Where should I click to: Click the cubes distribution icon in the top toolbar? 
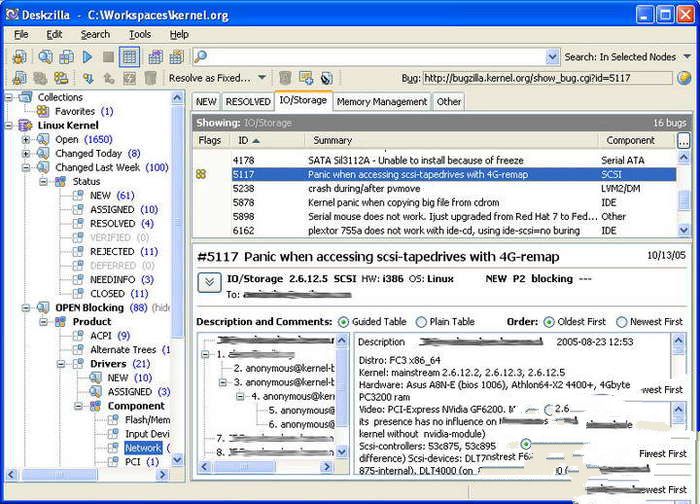67,57
